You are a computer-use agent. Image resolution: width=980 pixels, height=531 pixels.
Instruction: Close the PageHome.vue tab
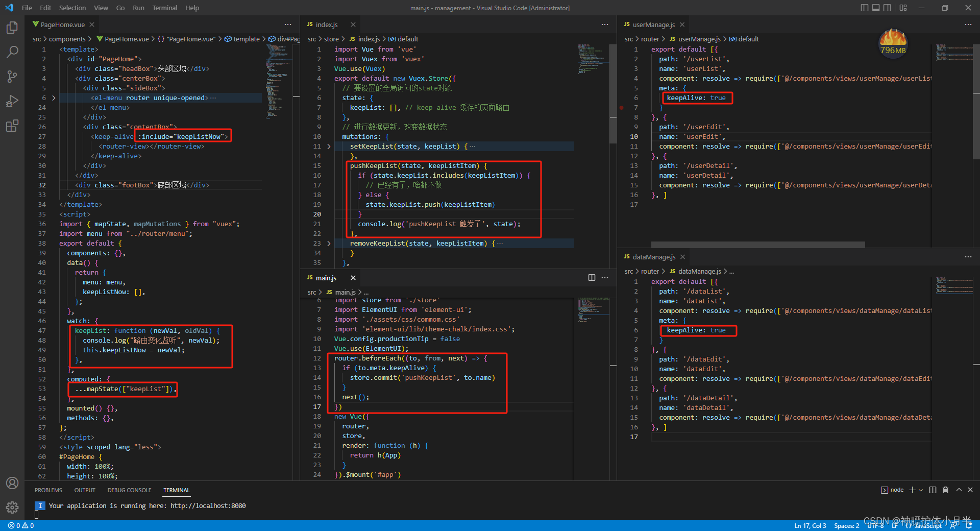tap(92, 25)
